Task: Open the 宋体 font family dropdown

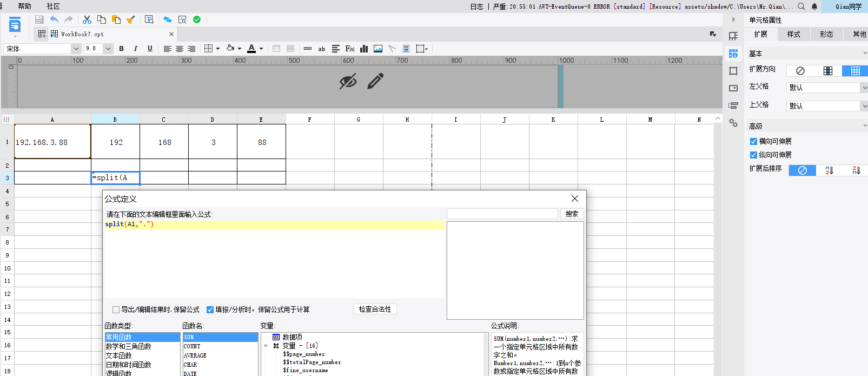Action: point(75,49)
